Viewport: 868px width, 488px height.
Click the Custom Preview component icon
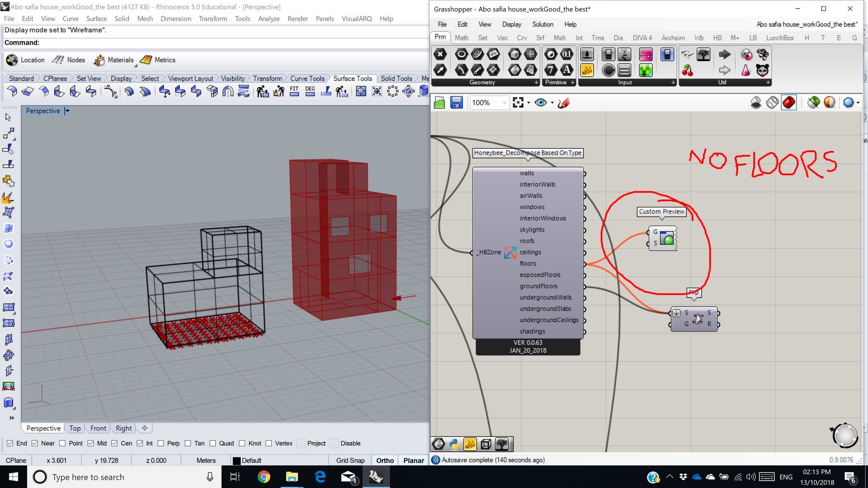click(667, 238)
